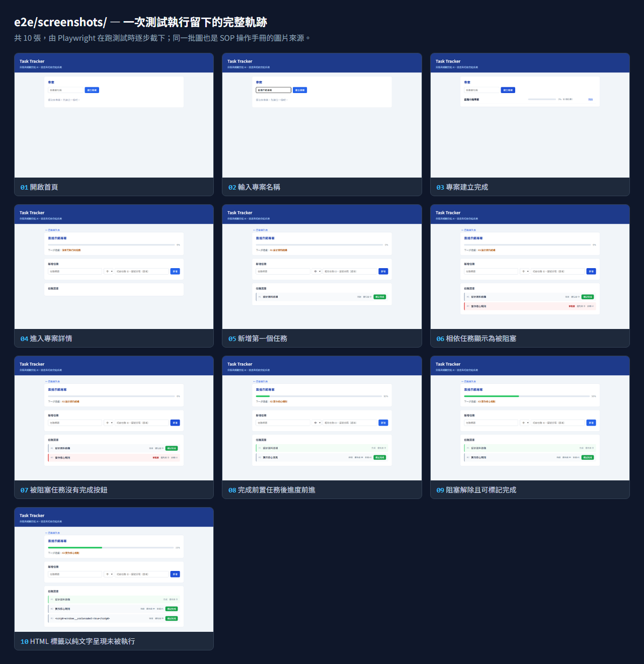Viewport: 644px width, 664px height.
Task: Click the caption text "01 開啟首頁"
Action: 39,187
